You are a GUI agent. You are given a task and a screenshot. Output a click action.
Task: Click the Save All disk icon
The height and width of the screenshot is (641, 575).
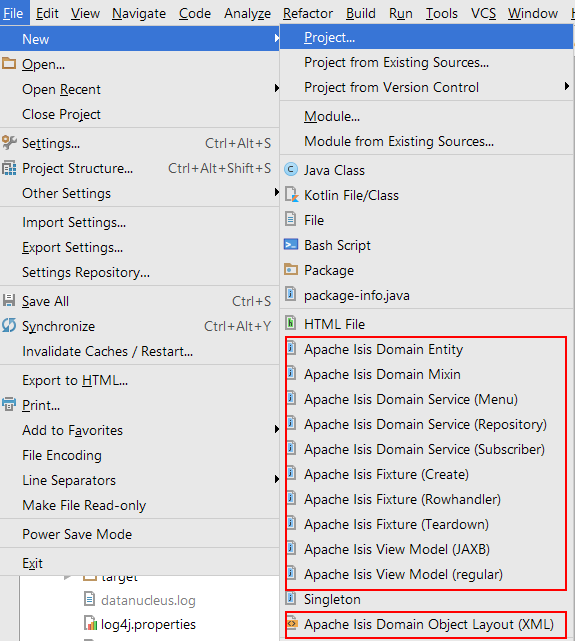9,301
